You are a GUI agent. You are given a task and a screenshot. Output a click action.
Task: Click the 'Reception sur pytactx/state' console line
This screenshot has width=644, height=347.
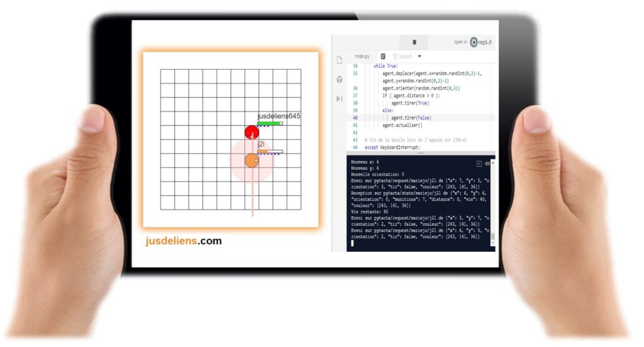[418, 193]
